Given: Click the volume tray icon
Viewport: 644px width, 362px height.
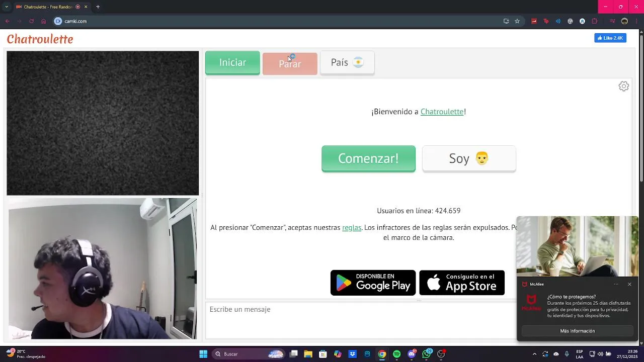Looking at the screenshot, I should tap(600, 354).
